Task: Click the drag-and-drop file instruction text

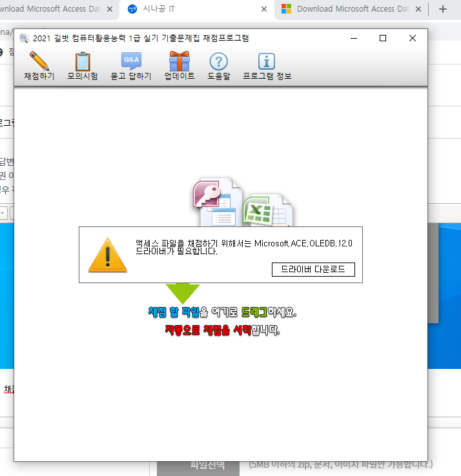Action: 222,313
